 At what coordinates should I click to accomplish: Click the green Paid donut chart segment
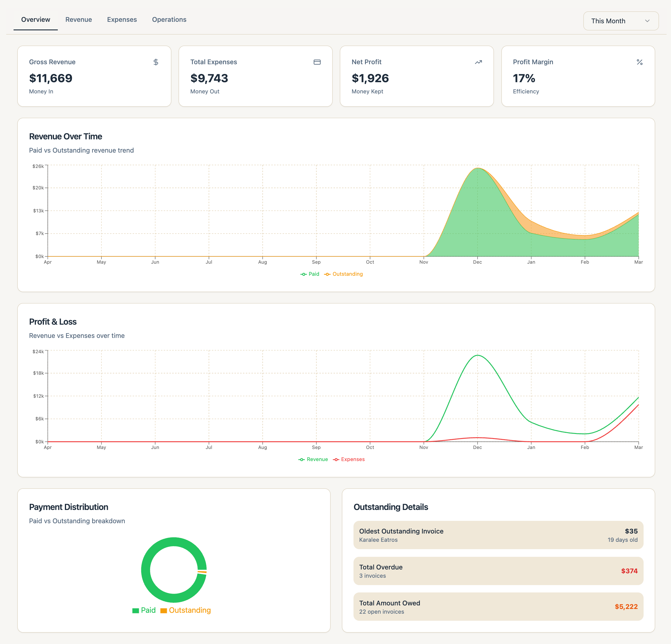coord(147,570)
